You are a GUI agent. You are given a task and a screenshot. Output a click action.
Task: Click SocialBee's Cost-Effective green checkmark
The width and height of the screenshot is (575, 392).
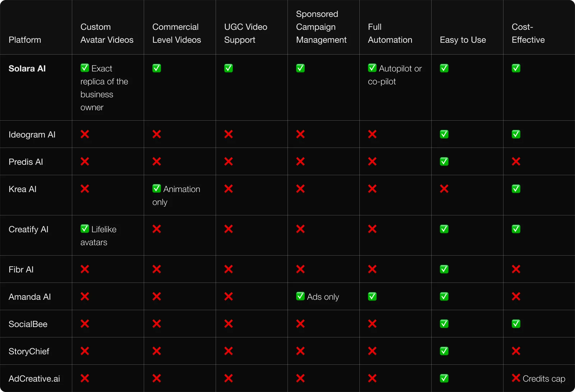pos(516,324)
